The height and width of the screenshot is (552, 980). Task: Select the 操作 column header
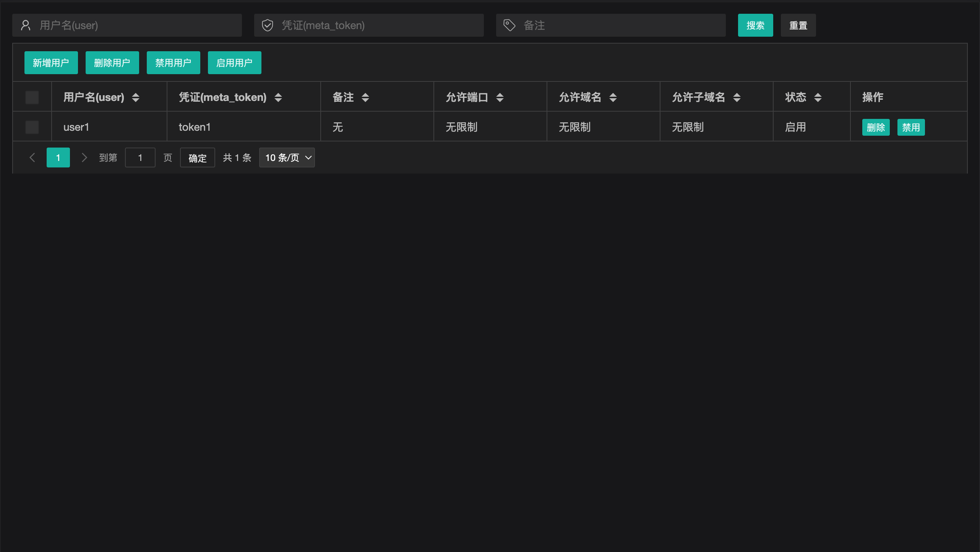click(872, 97)
